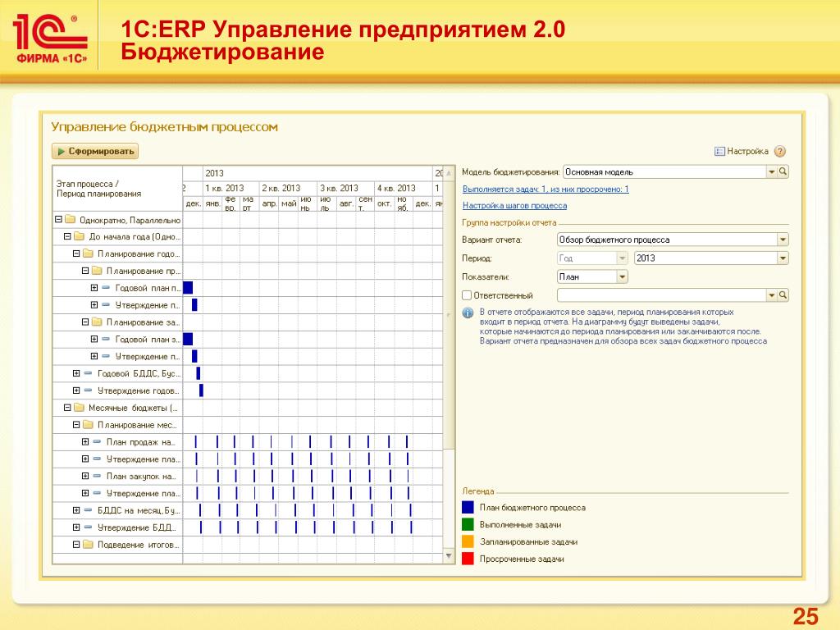The width and height of the screenshot is (840, 630).
Task: Click the red Просроченные задачи swatch
Action: (x=468, y=559)
